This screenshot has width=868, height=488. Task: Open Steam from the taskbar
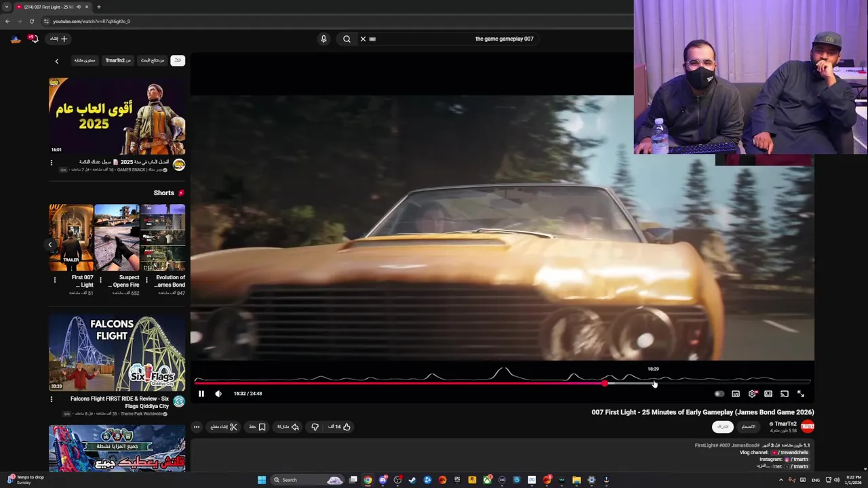[412, 480]
